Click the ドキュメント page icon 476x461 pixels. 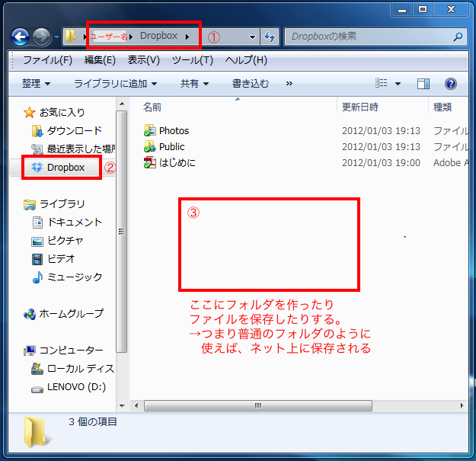pos(37,222)
